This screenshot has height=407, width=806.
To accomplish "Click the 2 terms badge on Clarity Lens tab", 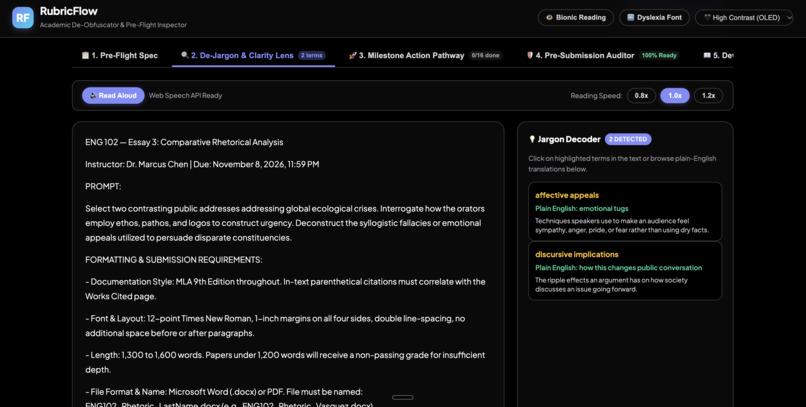I will [x=312, y=56].
